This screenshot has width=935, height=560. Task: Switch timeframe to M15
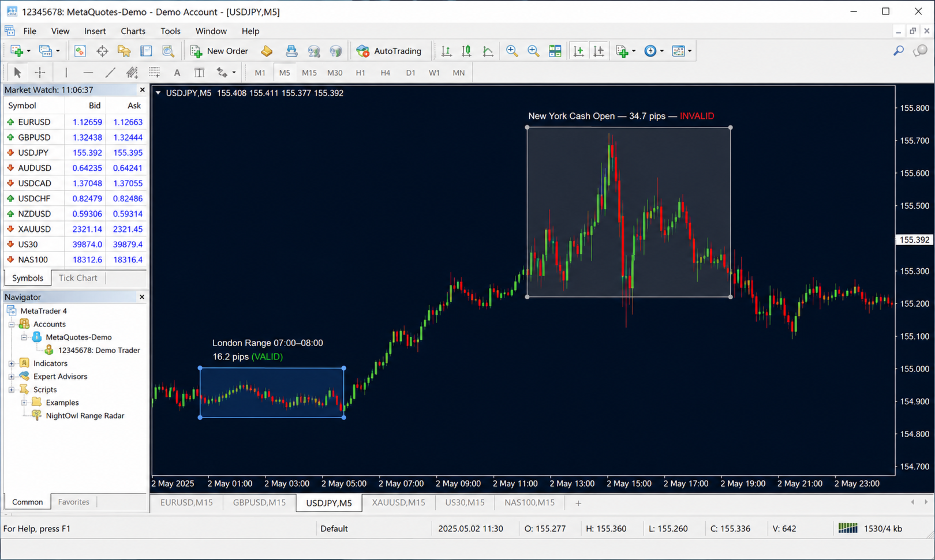pyautogui.click(x=309, y=73)
